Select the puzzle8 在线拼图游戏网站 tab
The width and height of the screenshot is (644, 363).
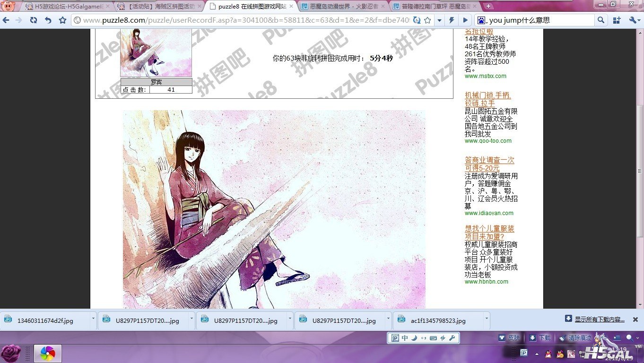pyautogui.click(x=252, y=6)
